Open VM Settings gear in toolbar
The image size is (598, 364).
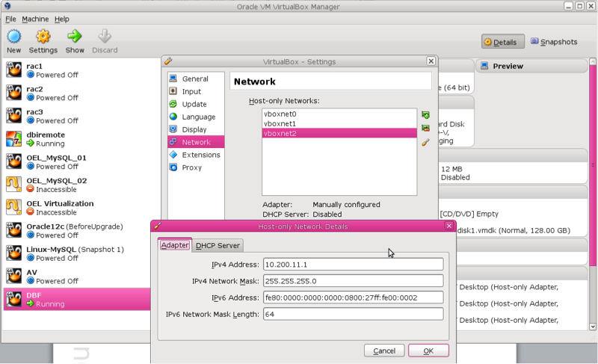click(43, 37)
